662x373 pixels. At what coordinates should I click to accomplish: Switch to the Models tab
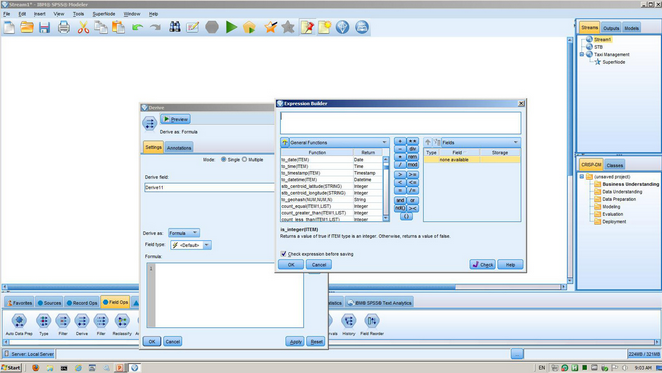coord(631,28)
